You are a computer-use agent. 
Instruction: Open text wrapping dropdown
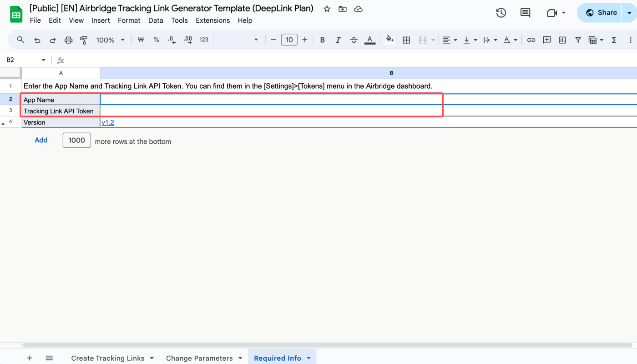(x=490, y=40)
